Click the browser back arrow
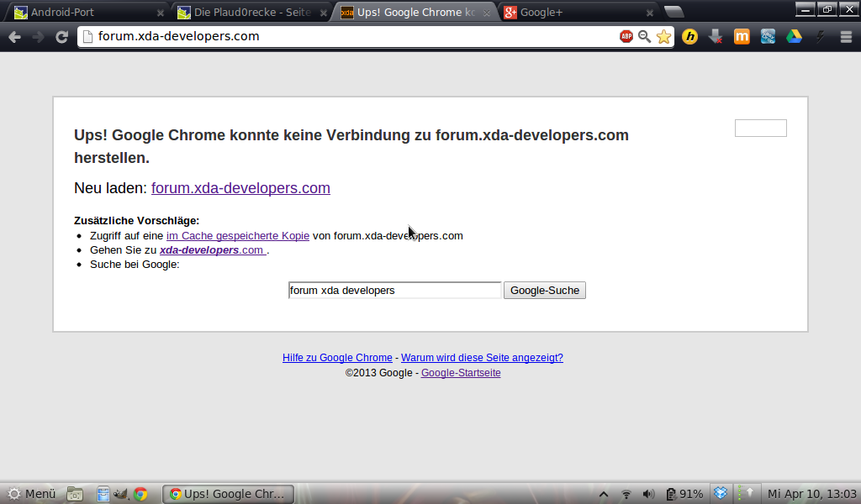 (x=14, y=36)
